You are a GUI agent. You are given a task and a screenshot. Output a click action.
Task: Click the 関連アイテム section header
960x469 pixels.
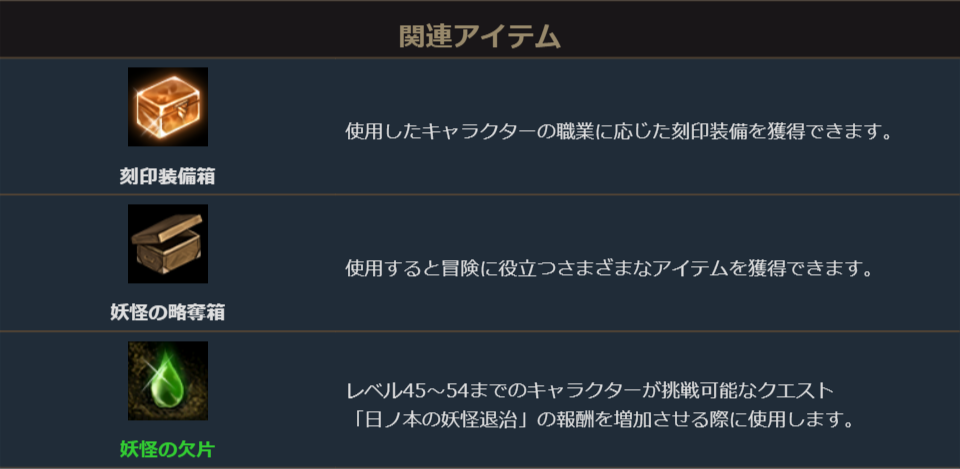(x=479, y=37)
